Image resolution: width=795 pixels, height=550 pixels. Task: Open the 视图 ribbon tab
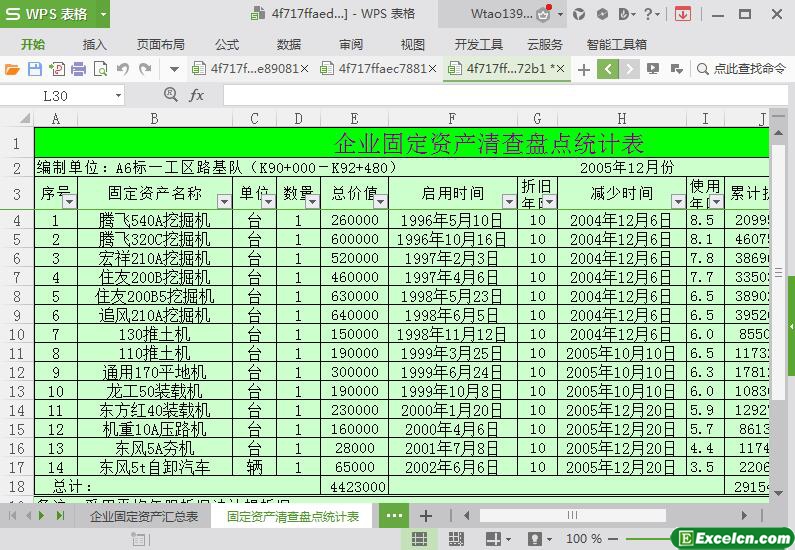tap(413, 45)
